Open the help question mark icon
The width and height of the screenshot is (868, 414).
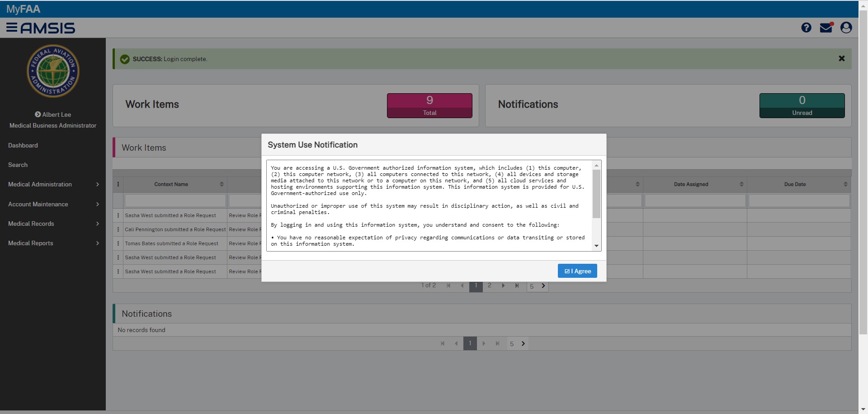(x=806, y=28)
